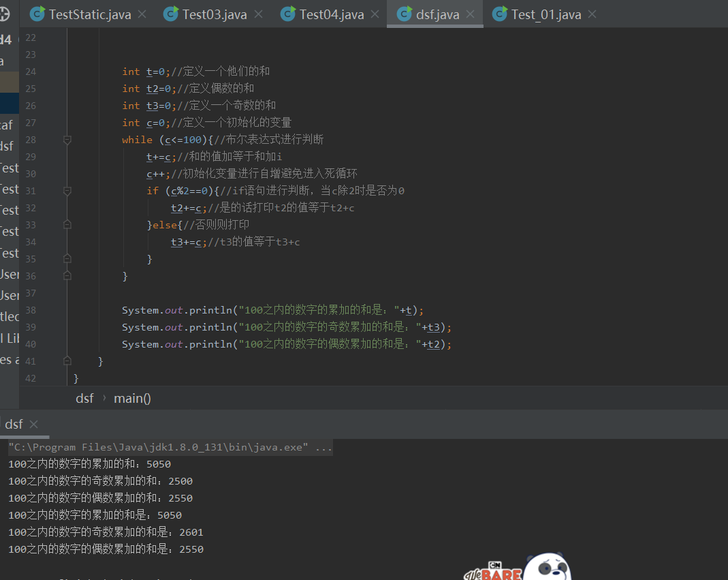The width and height of the screenshot is (728, 580).
Task: Click the class icon on Test03.java tab
Action: pyautogui.click(x=171, y=14)
